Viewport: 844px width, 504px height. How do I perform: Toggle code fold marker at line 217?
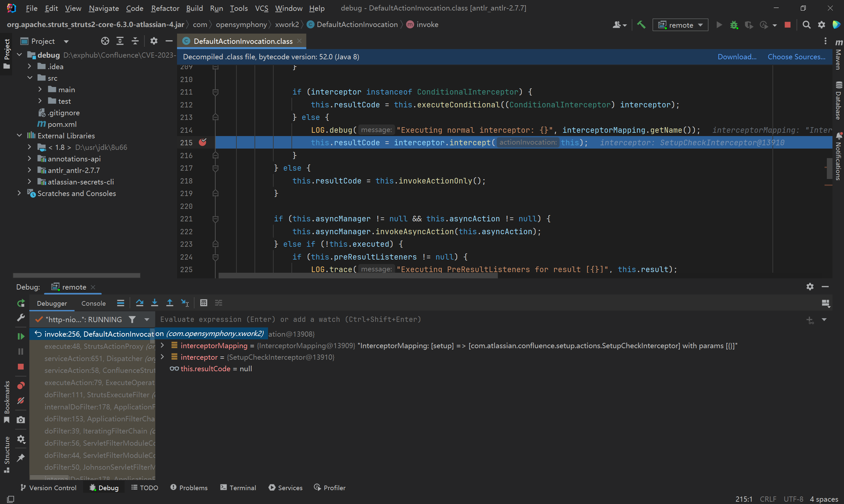point(215,168)
